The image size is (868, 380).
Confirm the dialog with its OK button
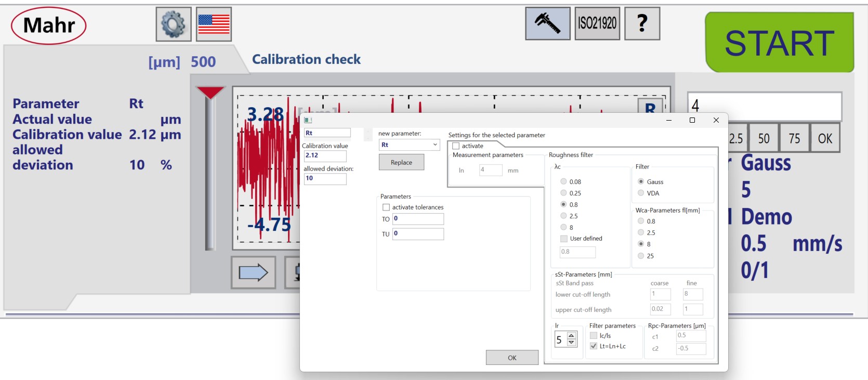tap(512, 358)
